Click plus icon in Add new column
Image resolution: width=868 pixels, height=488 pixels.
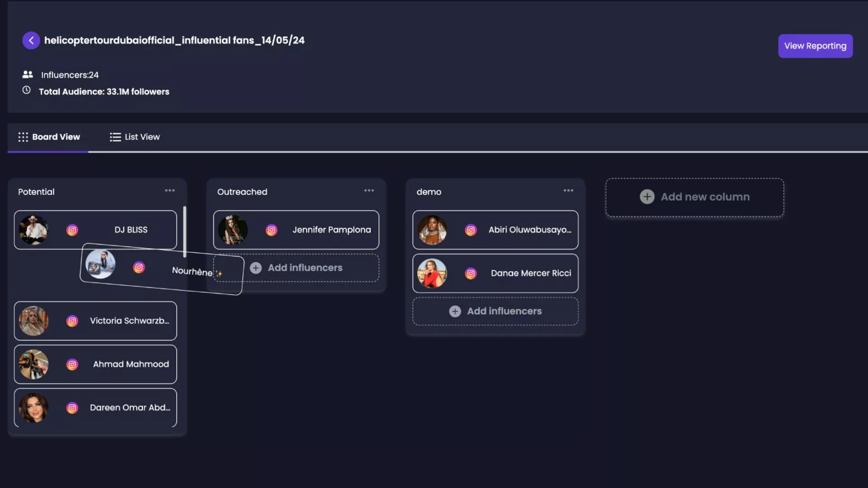[x=647, y=197]
